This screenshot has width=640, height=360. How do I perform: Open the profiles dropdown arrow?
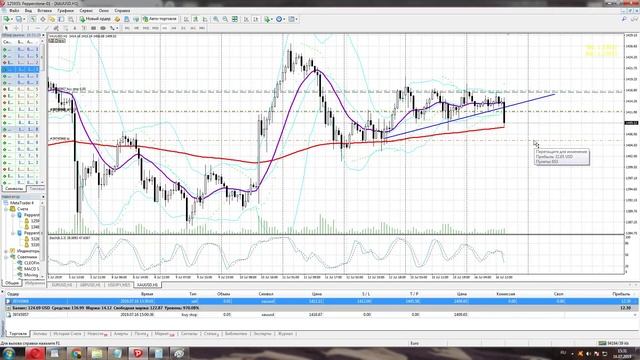(24, 19)
